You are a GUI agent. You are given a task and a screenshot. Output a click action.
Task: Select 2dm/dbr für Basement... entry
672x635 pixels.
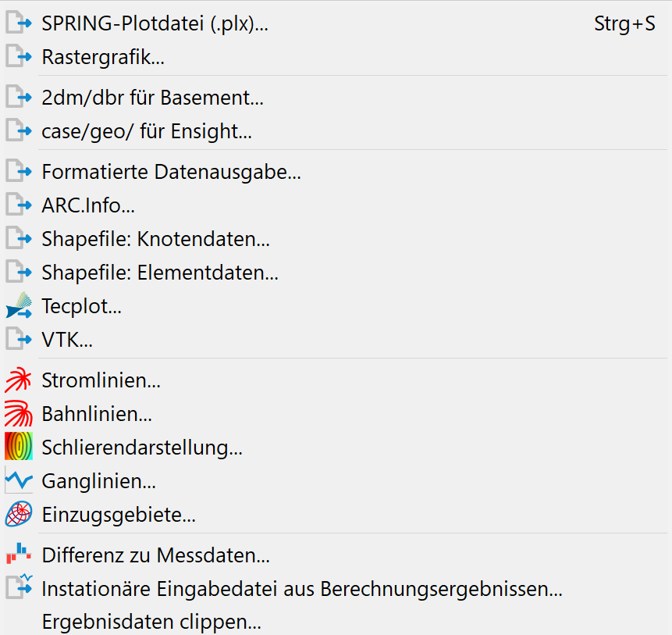[x=336, y=98]
